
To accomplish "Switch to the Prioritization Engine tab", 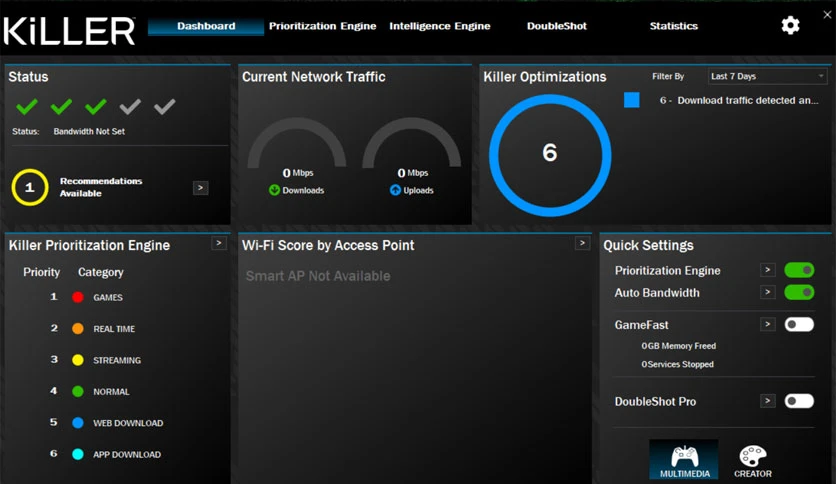I will pyautogui.click(x=322, y=26).
